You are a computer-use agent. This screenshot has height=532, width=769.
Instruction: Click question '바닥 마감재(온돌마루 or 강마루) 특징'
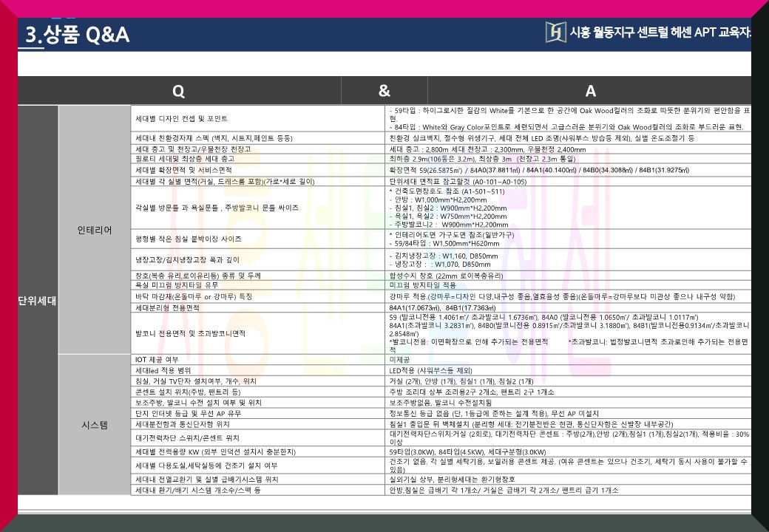[193, 296]
